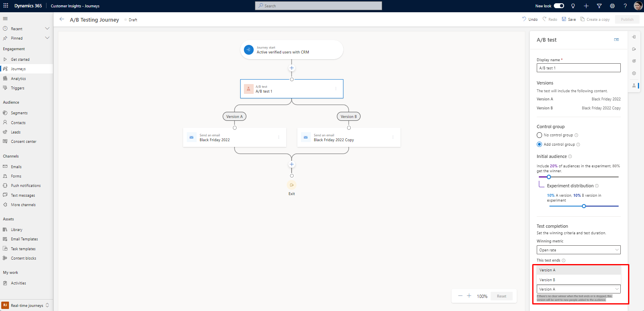
Task: Select Add control group radio button
Action: [x=539, y=144]
